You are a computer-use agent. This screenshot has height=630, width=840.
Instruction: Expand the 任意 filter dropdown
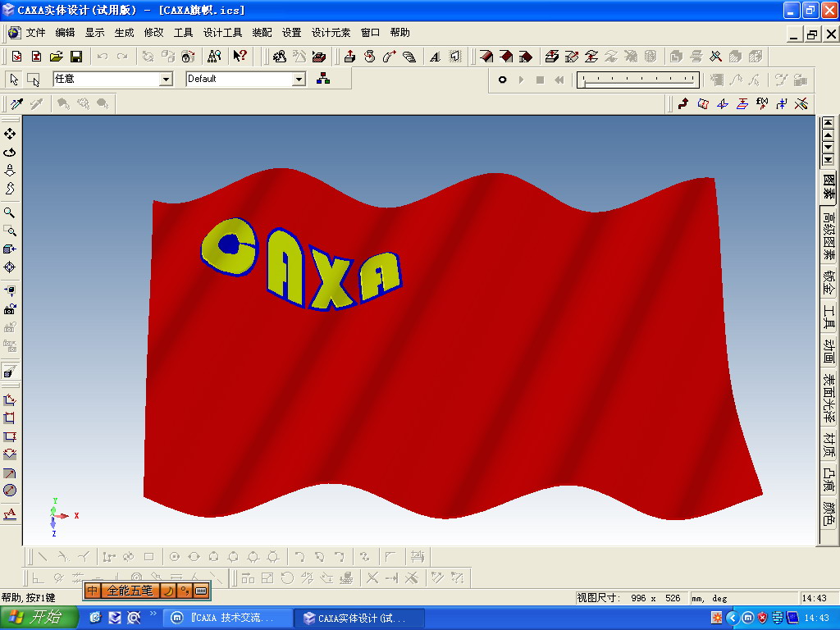coord(166,80)
